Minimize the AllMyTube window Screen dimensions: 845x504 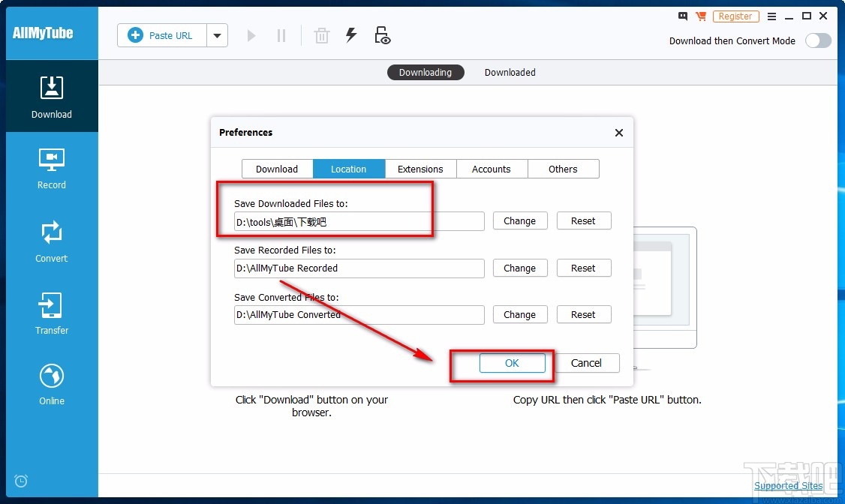(789, 16)
